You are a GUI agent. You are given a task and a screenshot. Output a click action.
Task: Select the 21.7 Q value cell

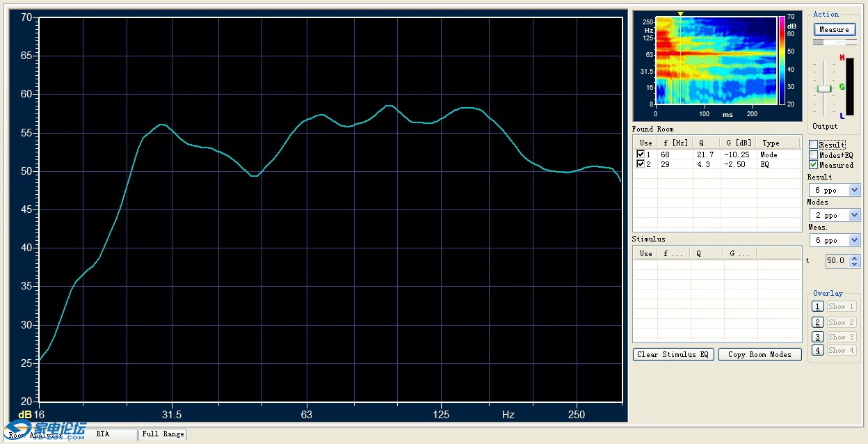(705, 154)
